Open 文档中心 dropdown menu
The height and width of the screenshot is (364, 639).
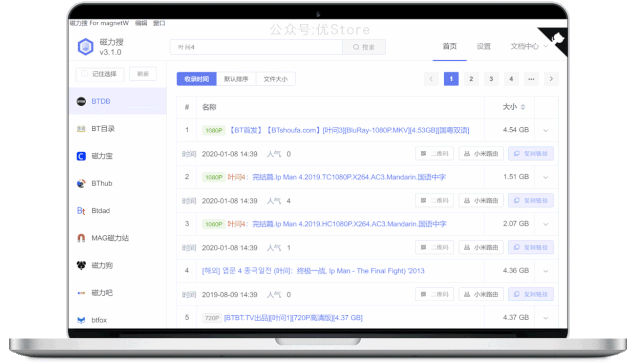[x=529, y=46]
